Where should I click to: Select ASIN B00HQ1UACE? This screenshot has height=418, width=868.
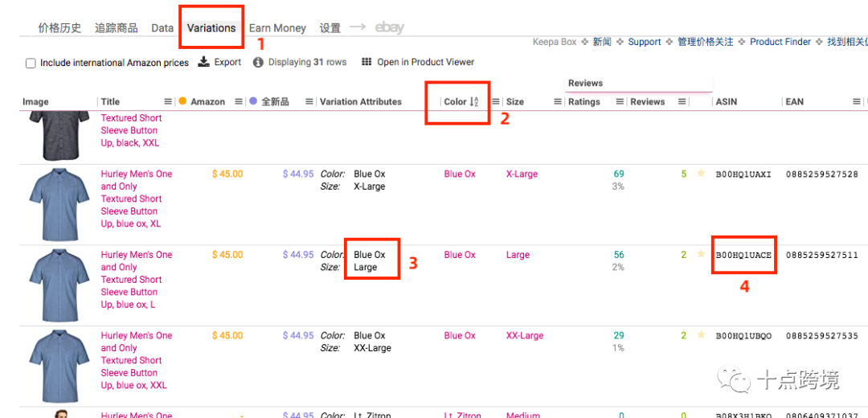(743, 256)
